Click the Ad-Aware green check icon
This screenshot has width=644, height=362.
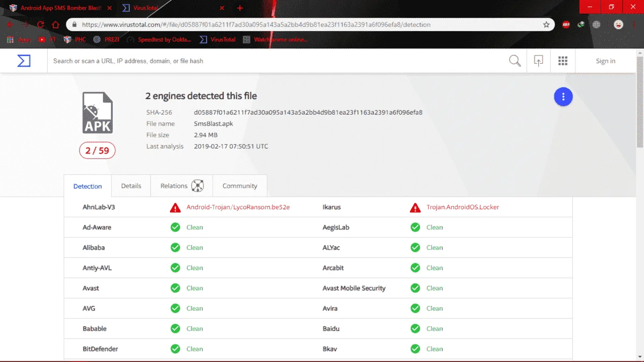pyautogui.click(x=175, y=227)
